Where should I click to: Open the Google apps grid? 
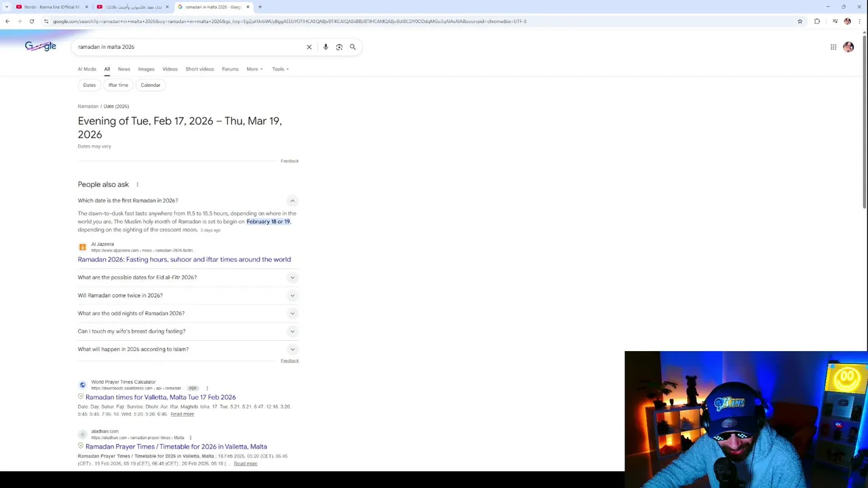click(x=833, y=47)
